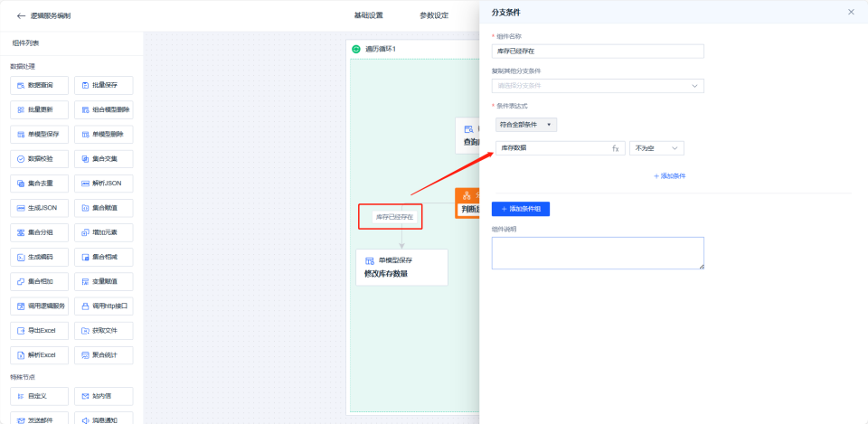The height and width of the screenshot is (424, 868).
Task: Choose the 生成JSON component icon
Action: 21,208
